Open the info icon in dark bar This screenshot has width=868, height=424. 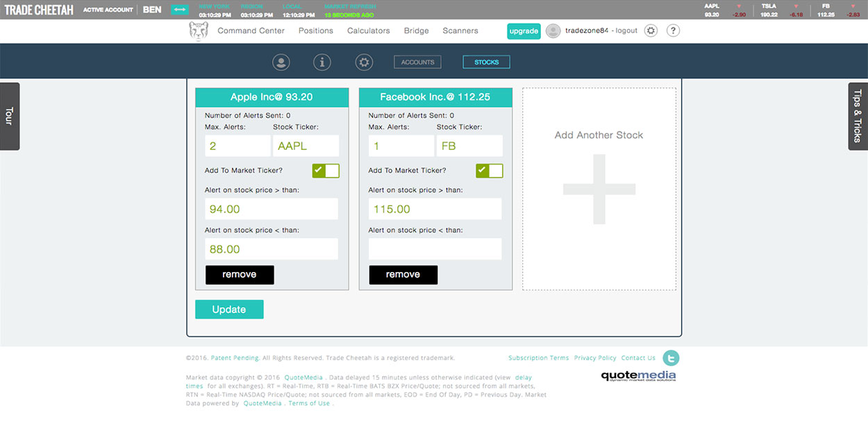[322, 62]
